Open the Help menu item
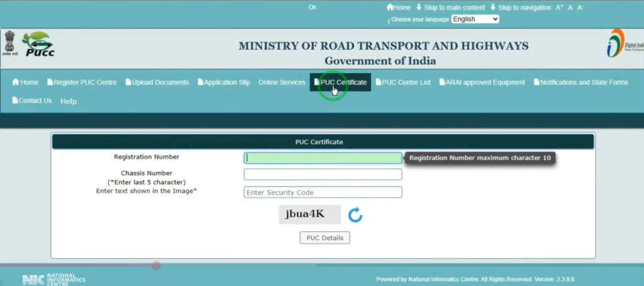 pos(69,101)
